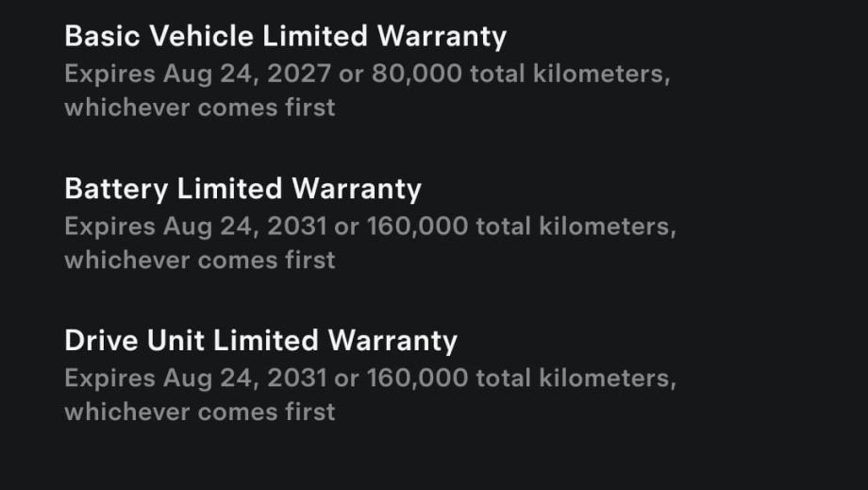Viewport: 868px width, 490px height.
Task: Tap 'whichever comes first' under Drive Unit warranty
Action: click(199, 412)
